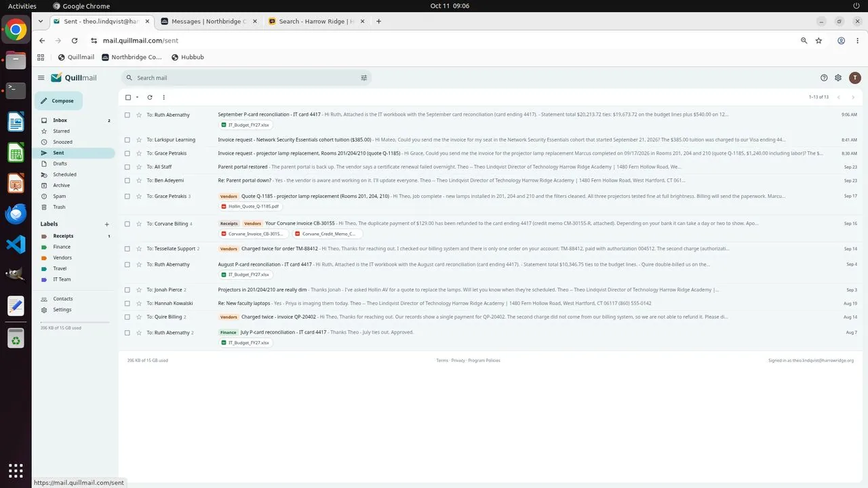Add a new label with plus icon
The image size is (868, 488).
point(106,224)
